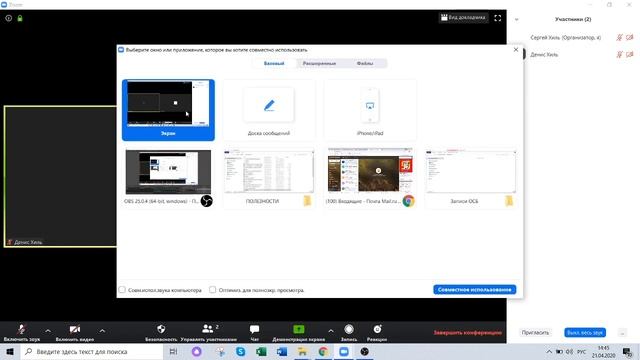The image size is (640, 360).
Task: Click the unmute microphone icon (Включить звук)
Action: [22, 329]
